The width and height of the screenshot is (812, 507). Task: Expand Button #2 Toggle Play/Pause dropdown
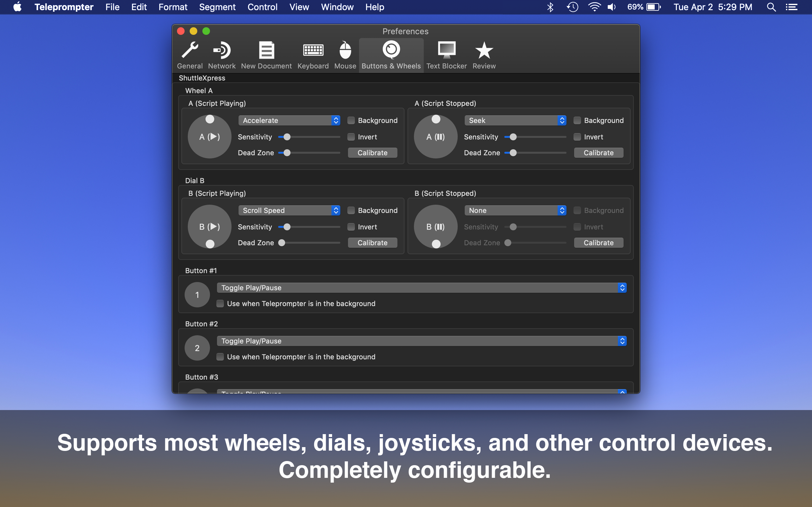tap(422, 341)
